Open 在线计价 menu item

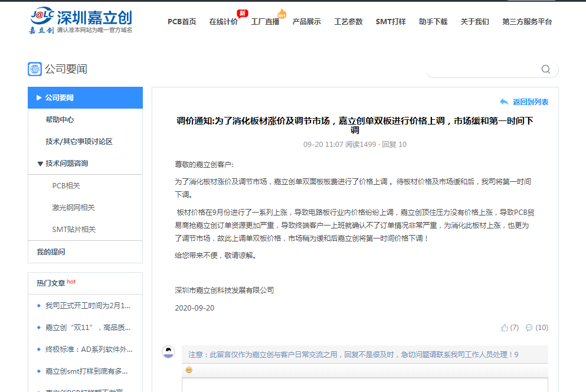pos(224,22)
